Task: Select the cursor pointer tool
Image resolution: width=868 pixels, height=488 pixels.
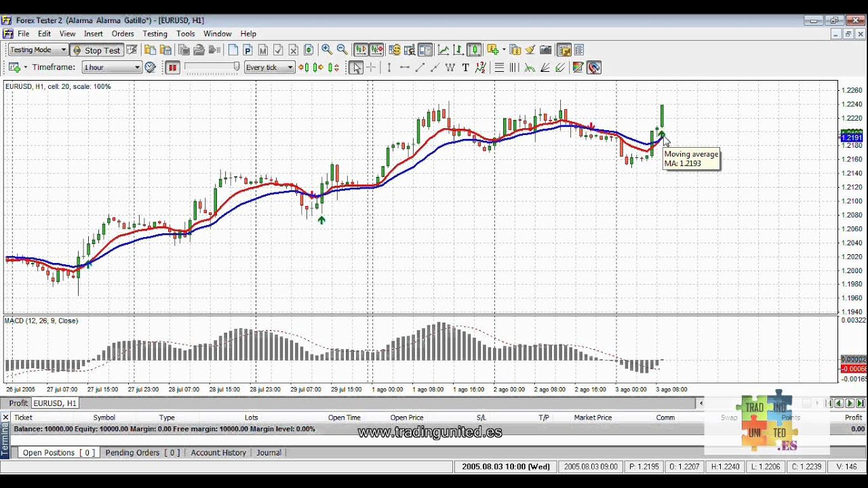Action: coord(356,67)
